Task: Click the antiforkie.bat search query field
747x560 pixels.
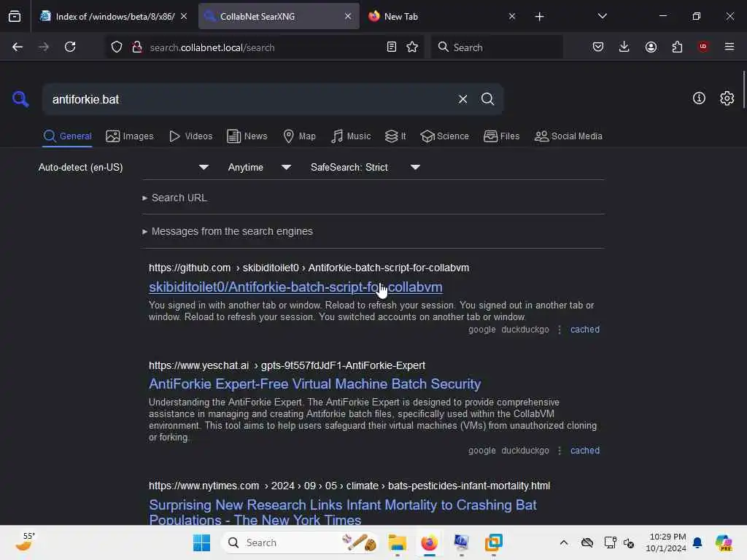Action: click(248, 99)
